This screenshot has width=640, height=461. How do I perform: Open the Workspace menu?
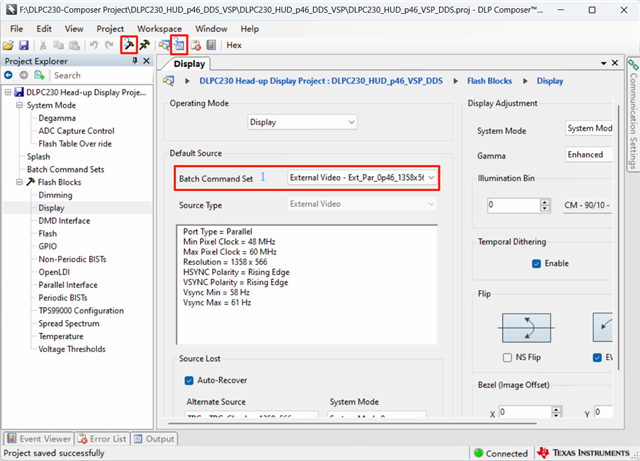(159, 29)
